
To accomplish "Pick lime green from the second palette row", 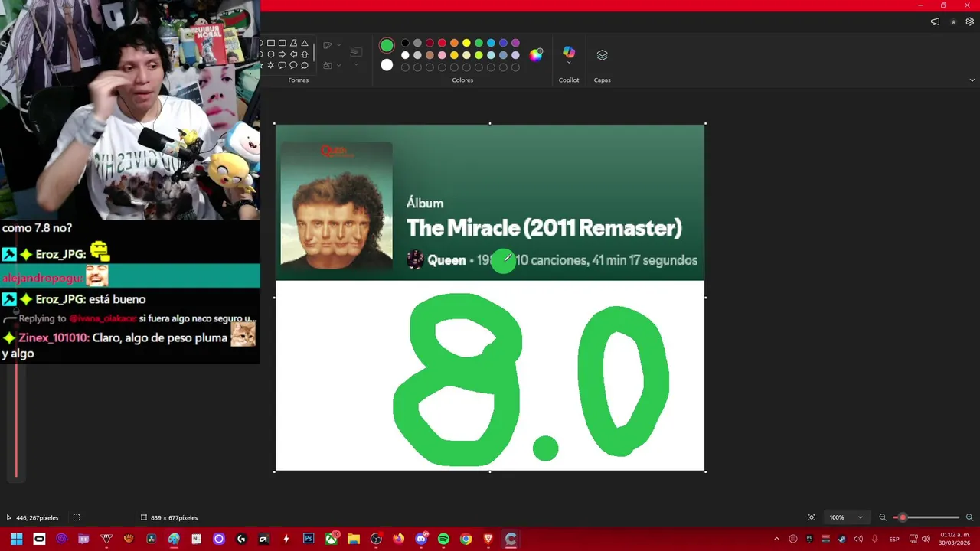I will [x=479, y=55].
